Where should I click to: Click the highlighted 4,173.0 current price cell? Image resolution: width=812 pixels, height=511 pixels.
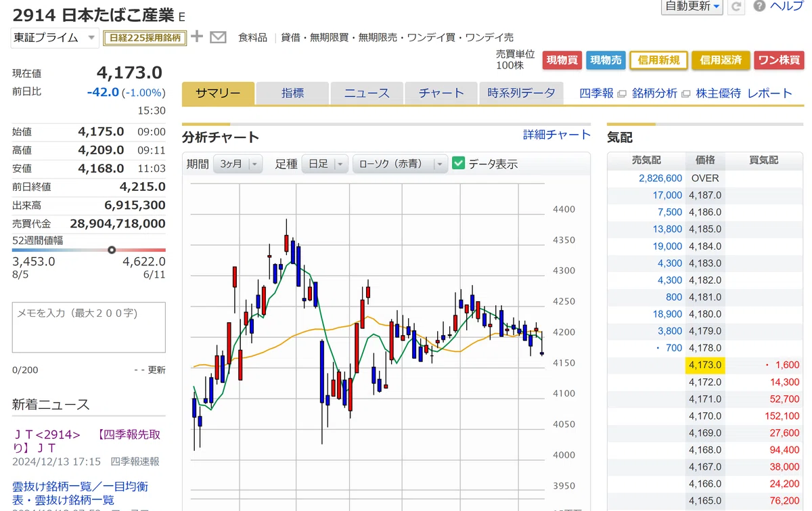705,365
